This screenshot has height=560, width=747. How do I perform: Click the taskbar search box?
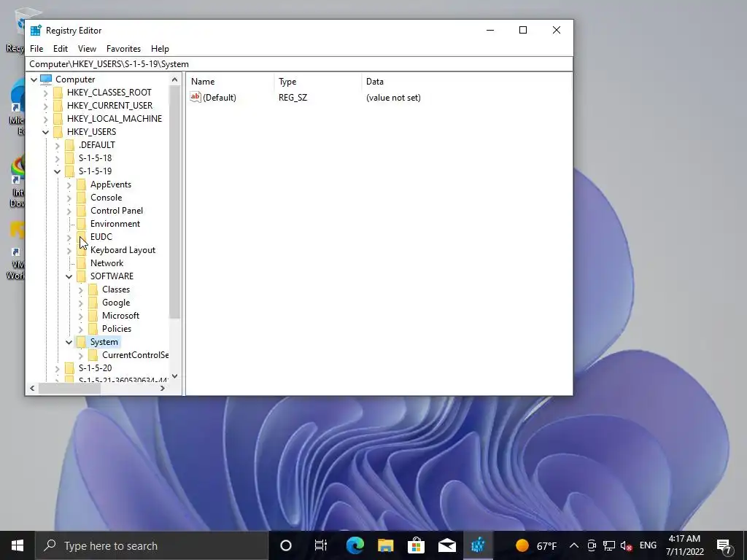(x=152, y=545)
